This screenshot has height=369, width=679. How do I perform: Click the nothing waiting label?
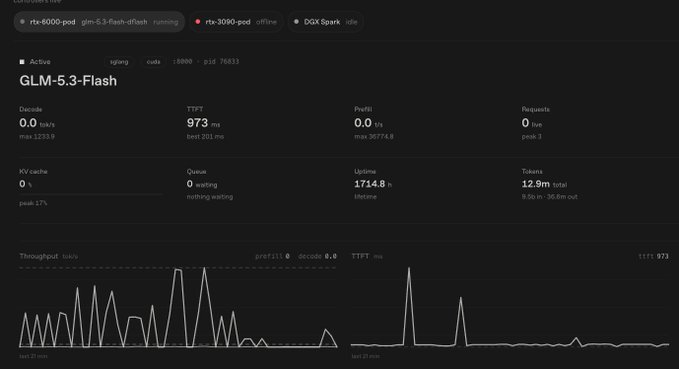(x=210, y=197)
